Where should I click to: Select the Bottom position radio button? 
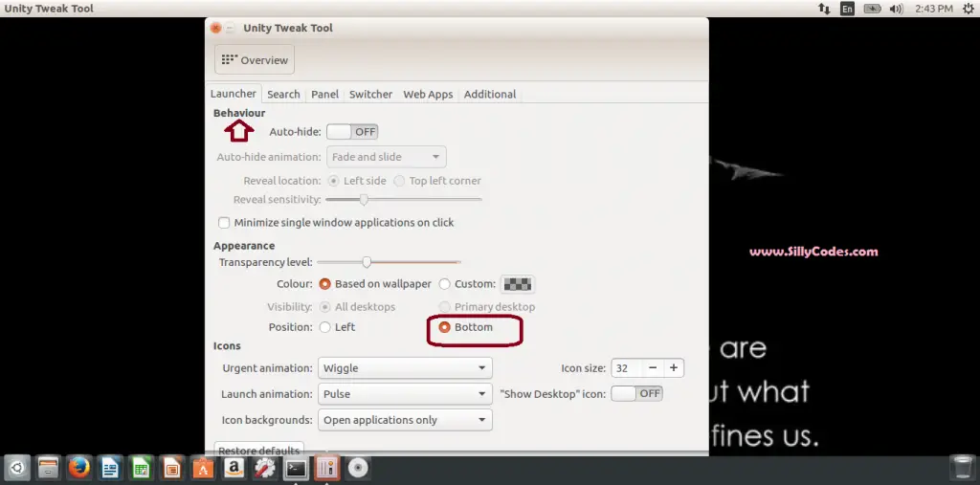444,327
